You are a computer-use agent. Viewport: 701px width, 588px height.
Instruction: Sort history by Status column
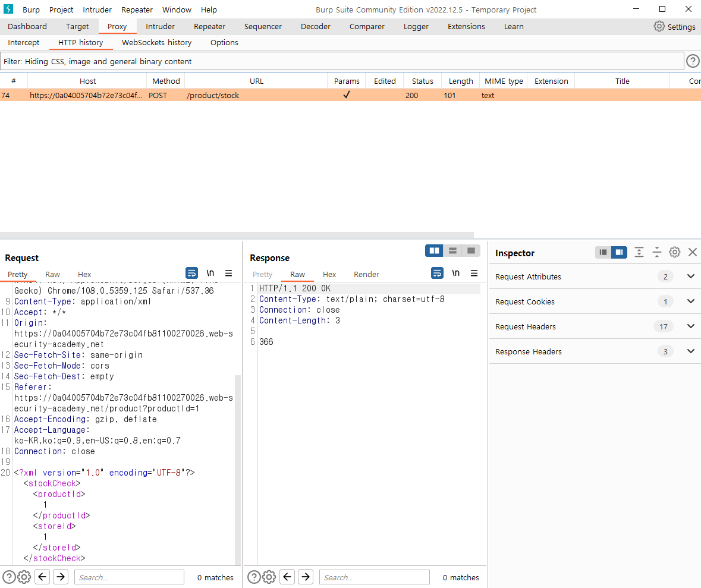point(423,81)
